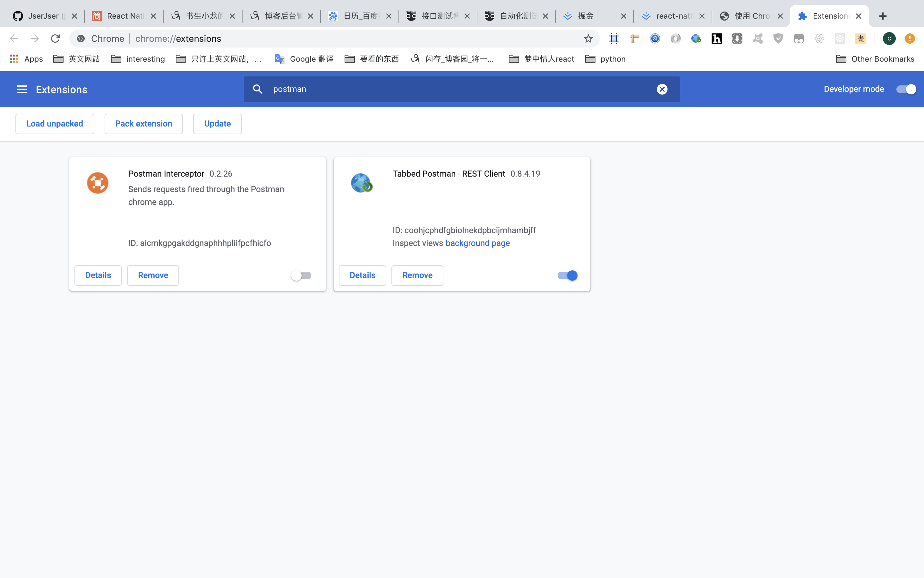Open the 闪存_博客园 bookmark
The height and width of the screenshot is (578, 924).
click(452, 59)
